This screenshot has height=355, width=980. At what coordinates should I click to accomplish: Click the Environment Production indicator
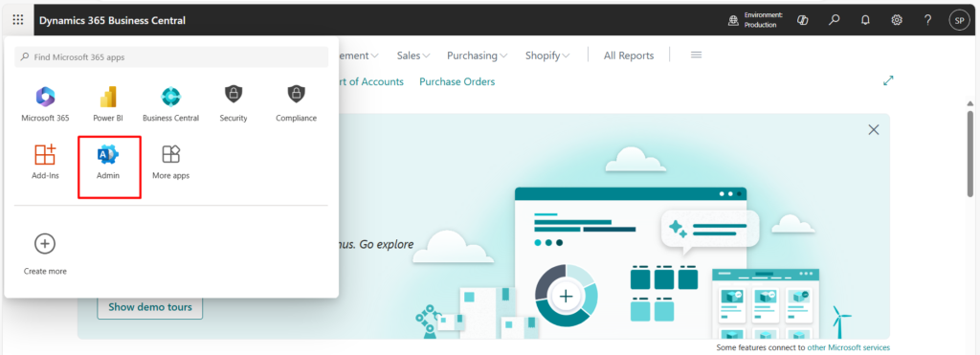pos(755,20)
